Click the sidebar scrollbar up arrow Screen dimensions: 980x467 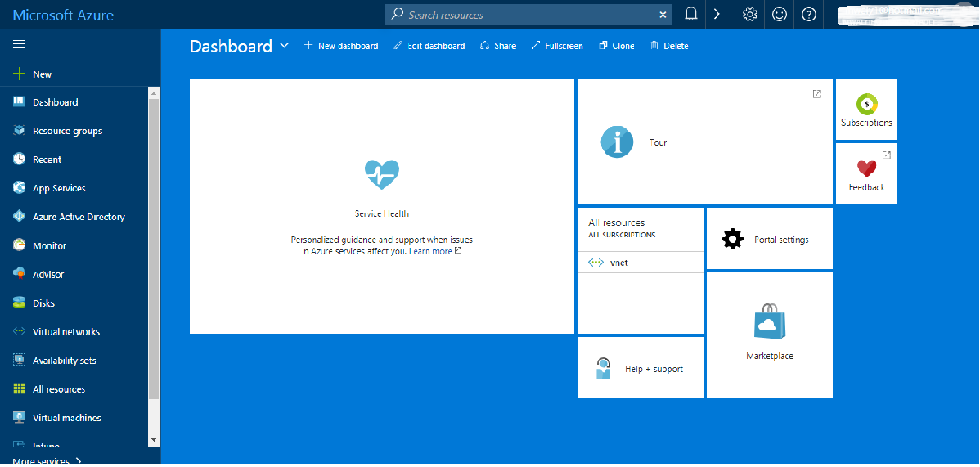(x=154, y=92)
